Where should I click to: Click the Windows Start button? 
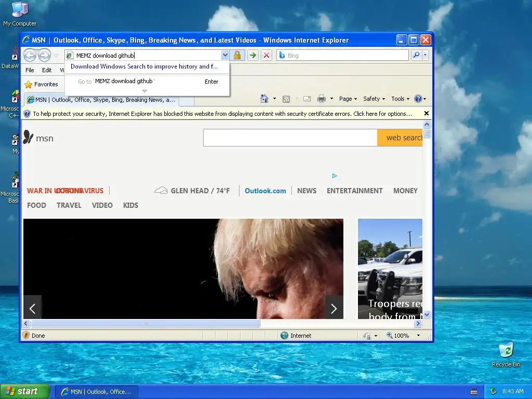[25, 391]
